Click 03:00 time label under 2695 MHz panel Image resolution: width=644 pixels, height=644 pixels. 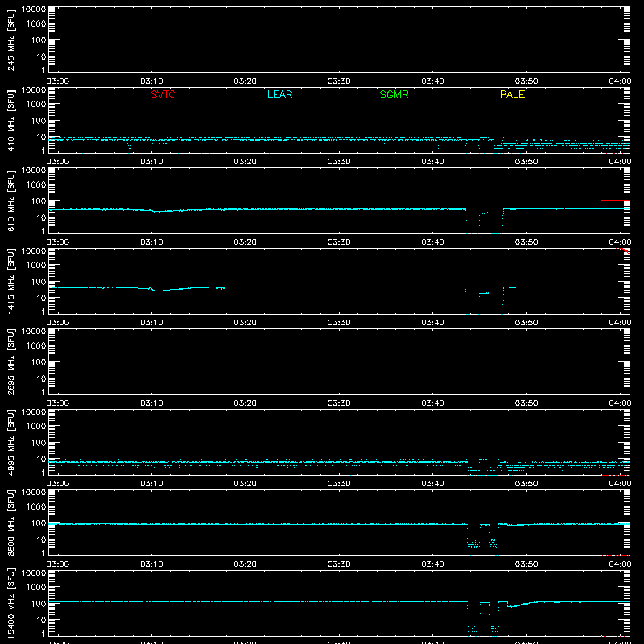click(58, 403)
